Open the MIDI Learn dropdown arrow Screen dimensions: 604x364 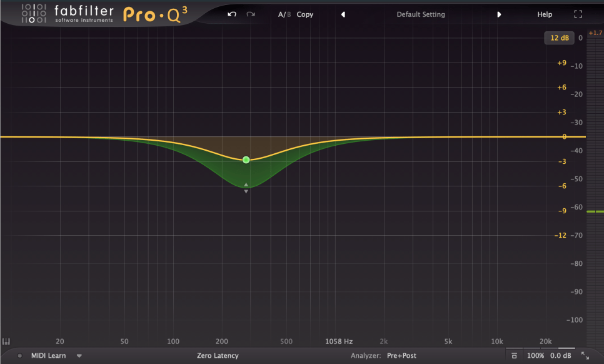click(x=79, y=356)
